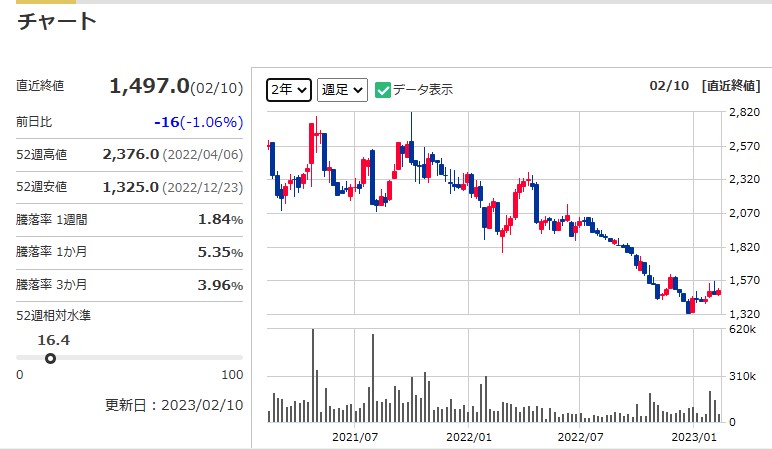
Task: Click the 2021/07 axis label
Action: [x=355, y=437]
